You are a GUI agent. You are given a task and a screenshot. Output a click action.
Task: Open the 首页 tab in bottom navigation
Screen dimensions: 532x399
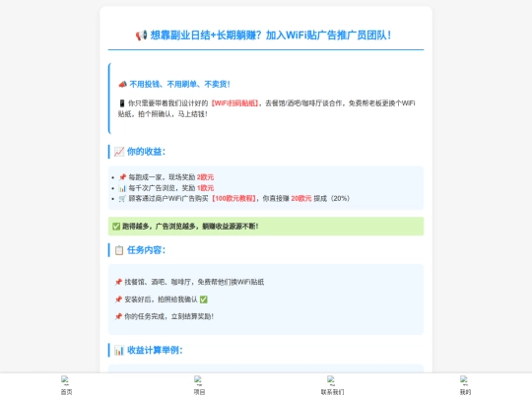coord(67,385)
